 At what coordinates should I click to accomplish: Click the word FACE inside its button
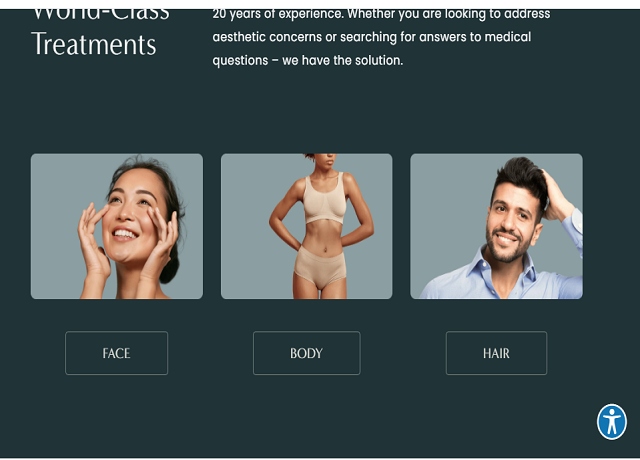click(116, 353)
